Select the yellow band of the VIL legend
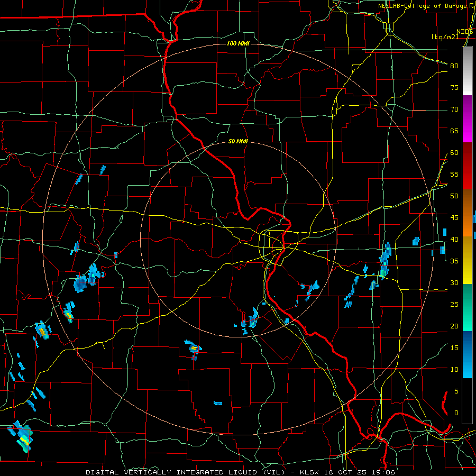The image size is (476, 476). [x=467, y=260]
